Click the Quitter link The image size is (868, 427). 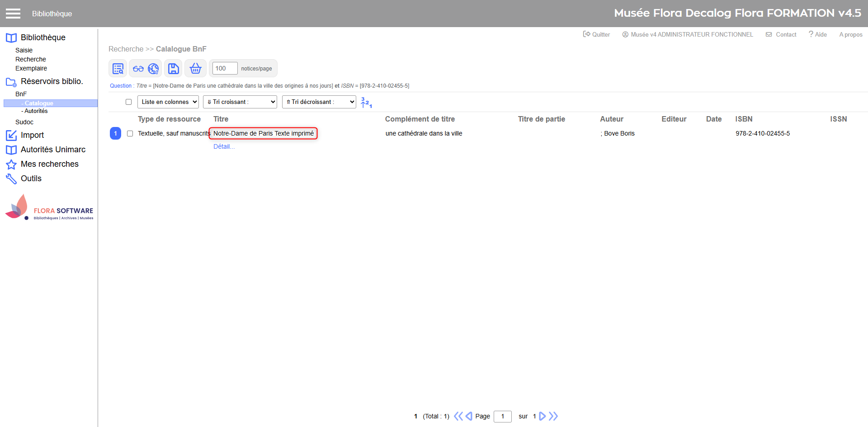coord(597,34)
